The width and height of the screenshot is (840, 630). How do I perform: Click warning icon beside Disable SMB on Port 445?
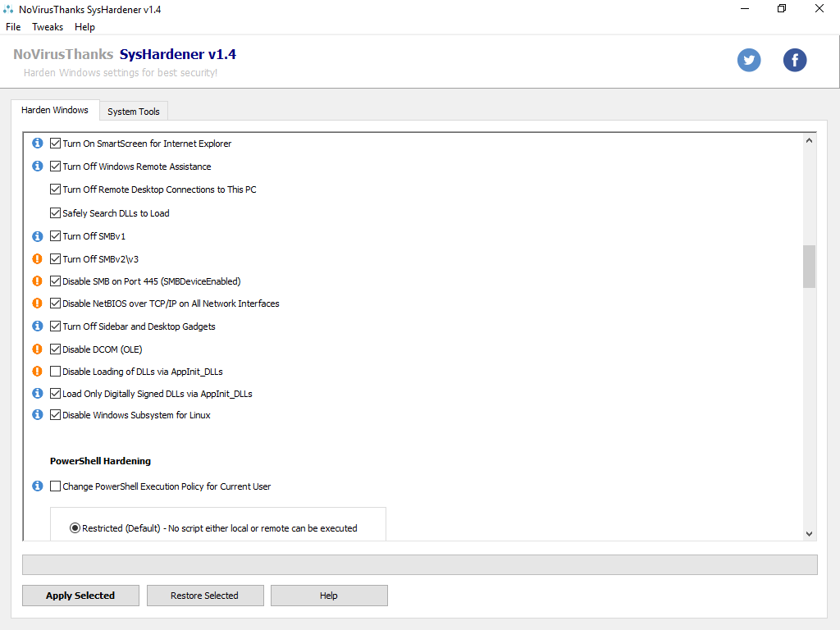point(38,281)
